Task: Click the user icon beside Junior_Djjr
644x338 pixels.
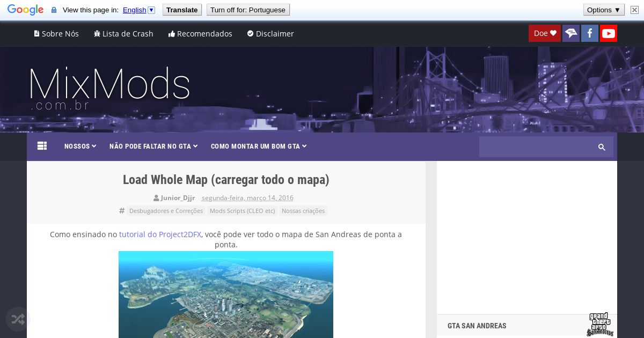Action: [x=156, y=198]
